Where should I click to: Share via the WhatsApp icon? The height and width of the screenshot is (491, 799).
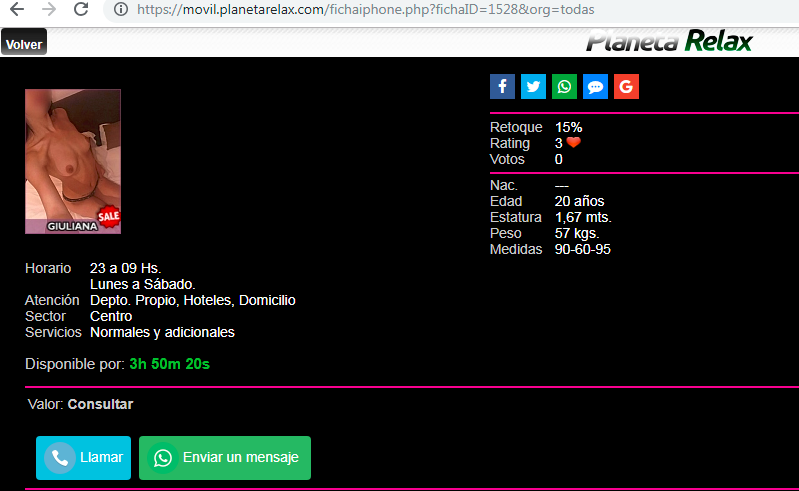pyautogui.click(x=564, y=87)
